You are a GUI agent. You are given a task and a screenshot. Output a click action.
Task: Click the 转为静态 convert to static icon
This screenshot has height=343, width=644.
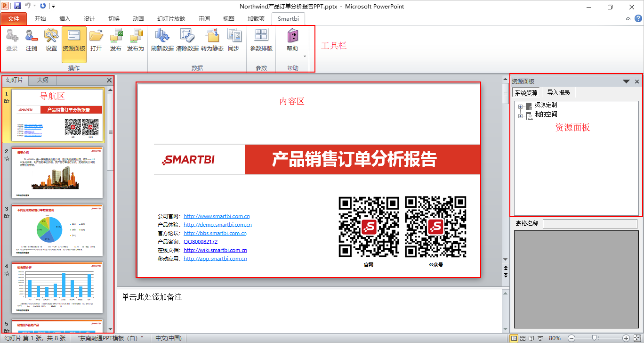click(212, 36)
